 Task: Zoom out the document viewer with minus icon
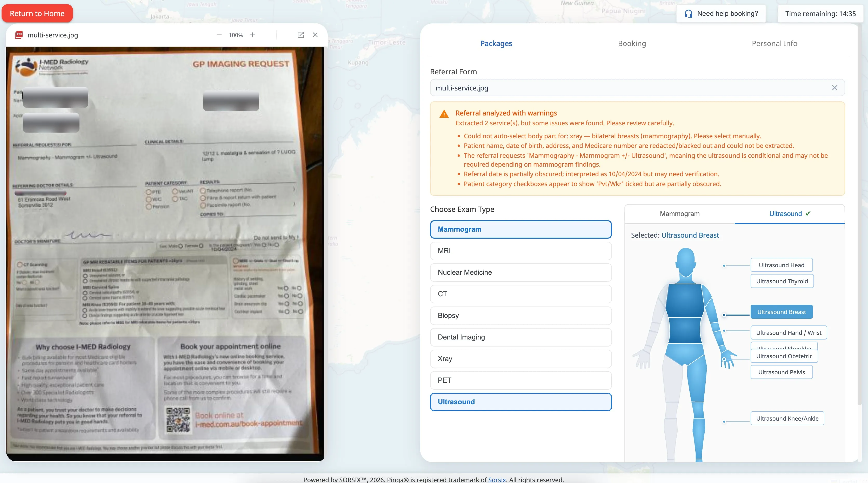pyautogui.click(x=219, y=35)
